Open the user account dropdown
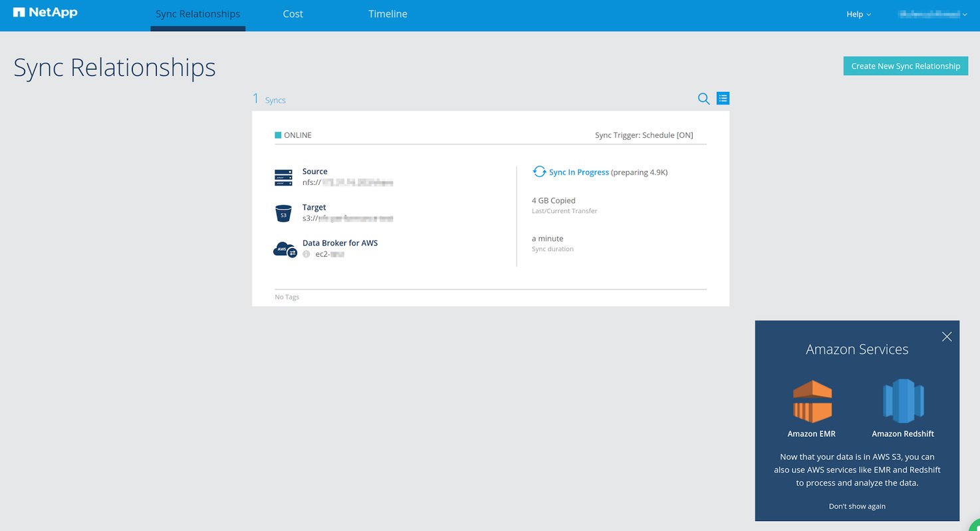This screenshot has height=531, width=980. click(933, 14)
